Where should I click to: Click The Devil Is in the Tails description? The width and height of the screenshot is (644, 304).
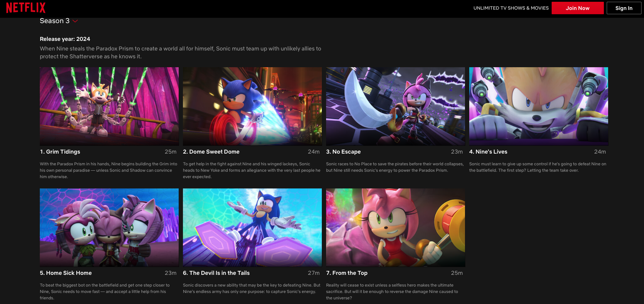point(251,288)
